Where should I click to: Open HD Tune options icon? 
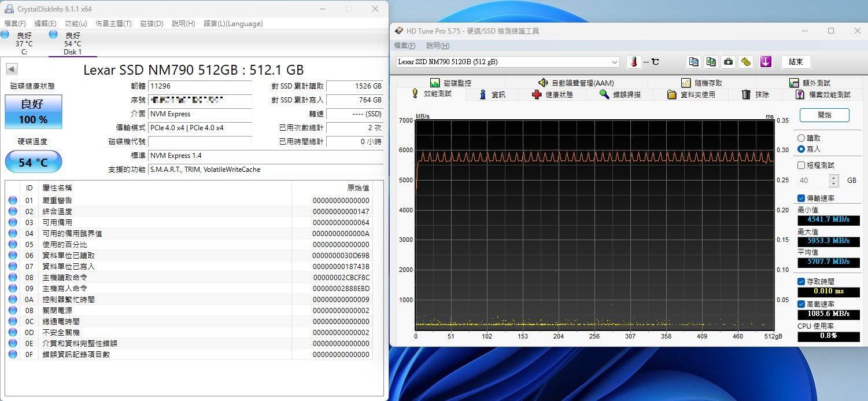[746, 62]
